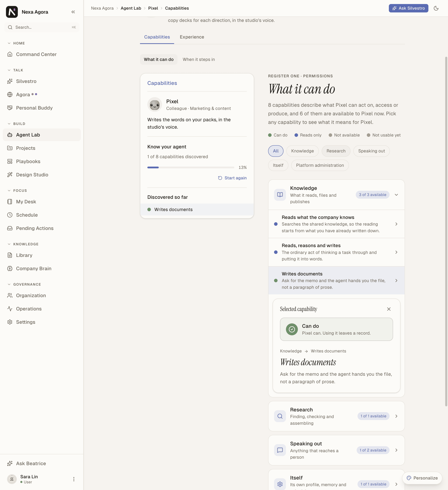Open Operations in sidebar

click(42, 309)
